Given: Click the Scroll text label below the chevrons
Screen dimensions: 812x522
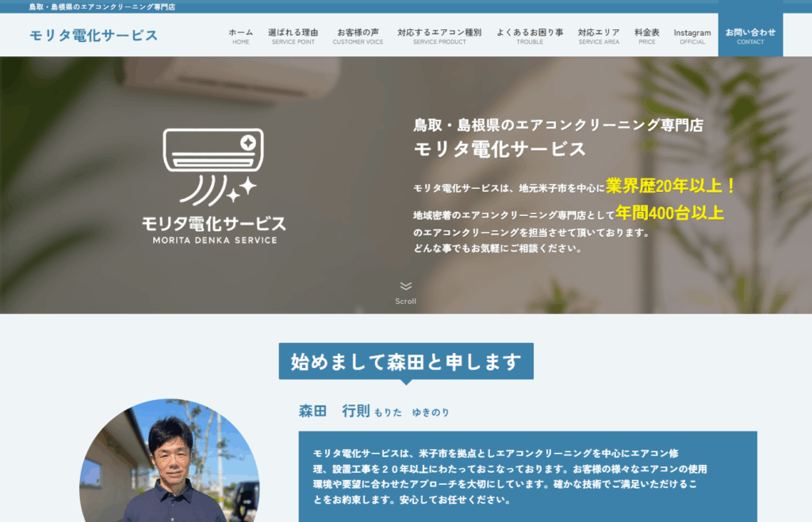Looking at the screenshot, I should (x=406, y=300).
